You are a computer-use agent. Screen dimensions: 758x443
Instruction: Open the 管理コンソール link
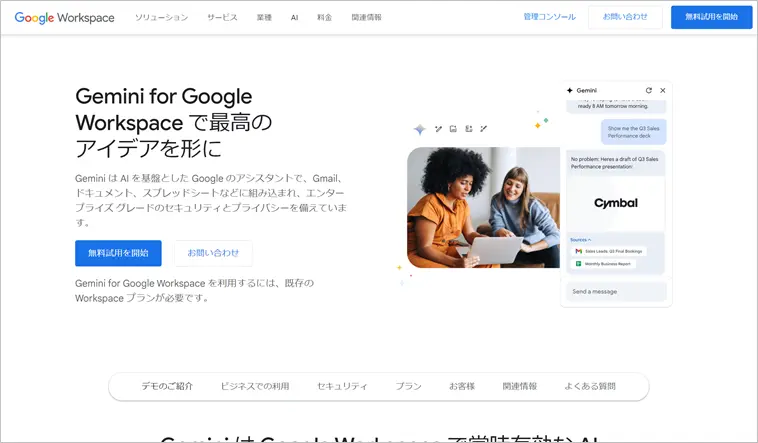click(x=549, y=17)
